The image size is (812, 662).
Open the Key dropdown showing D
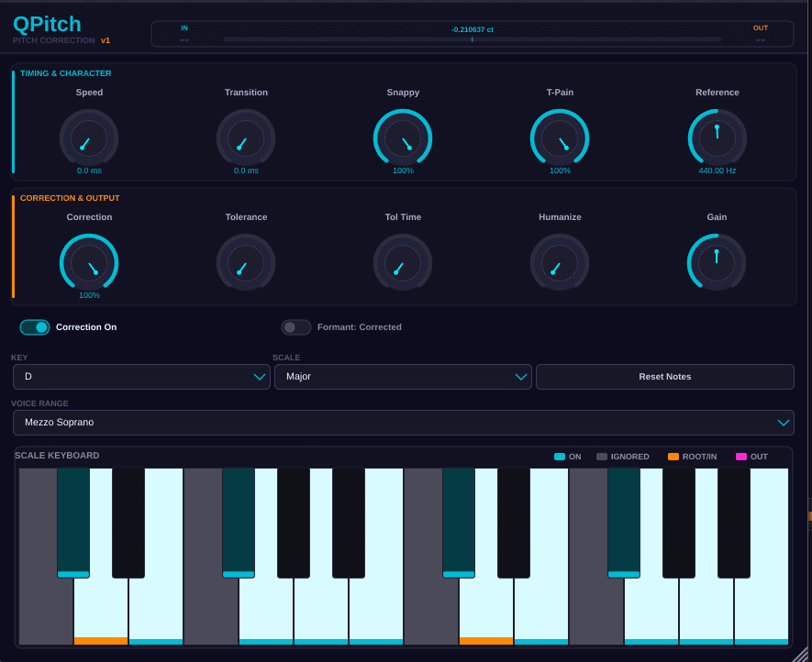(x=141, y=377)
